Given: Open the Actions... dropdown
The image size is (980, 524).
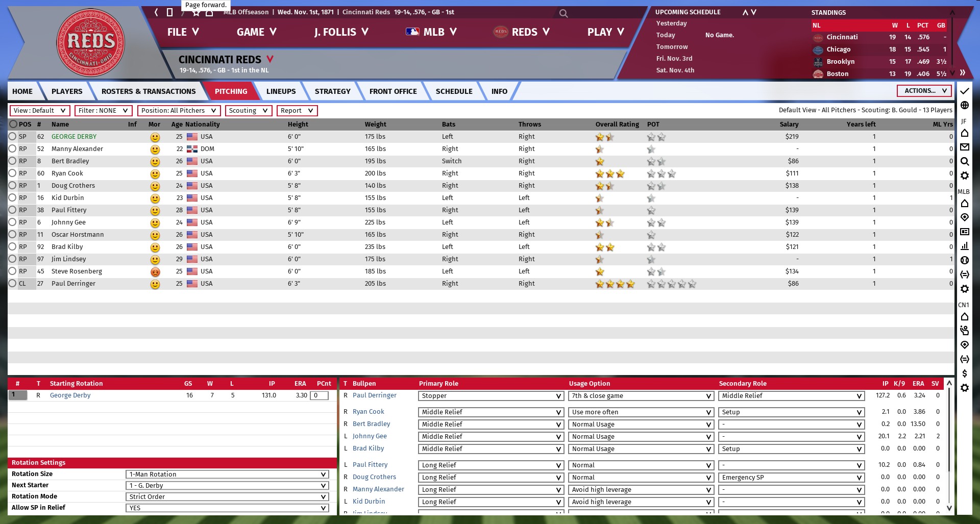Looking at the screenshot, I should [924, 91].
